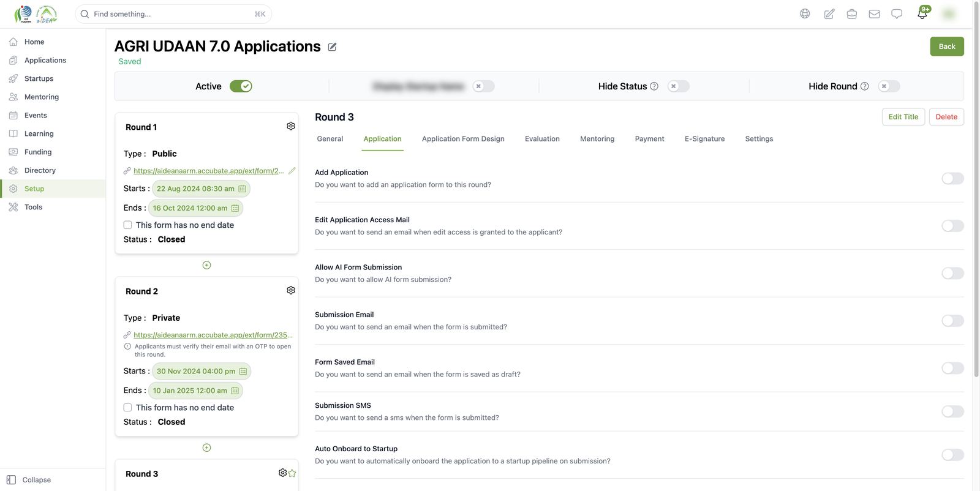Delete Round 3 with the Delete button

[946, 117]
